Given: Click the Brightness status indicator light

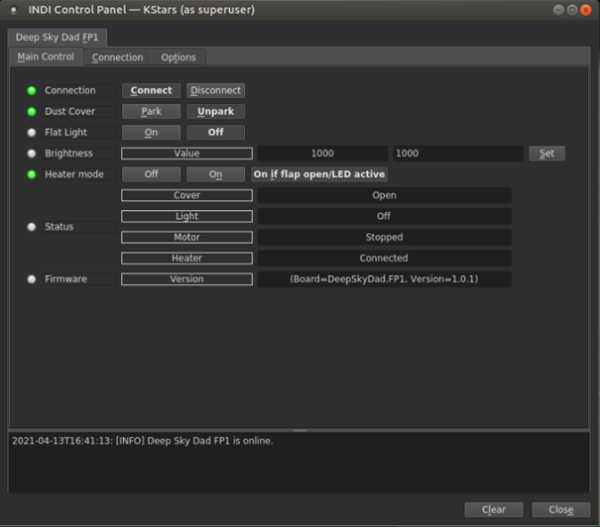Looking at the screenshot, I should click(31, 154).
